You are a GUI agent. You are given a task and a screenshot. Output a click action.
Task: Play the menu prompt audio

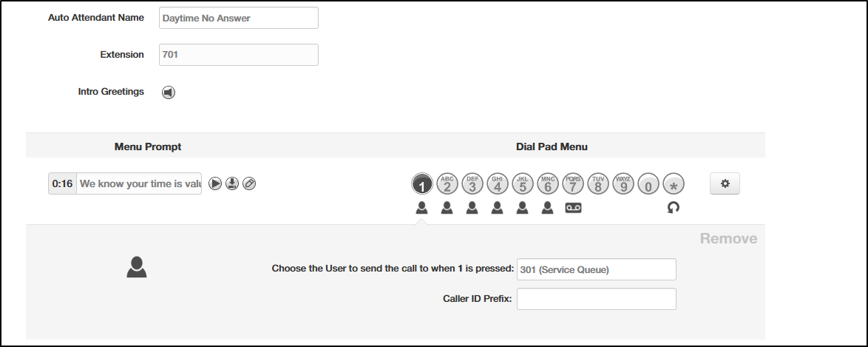coord(215,183)
